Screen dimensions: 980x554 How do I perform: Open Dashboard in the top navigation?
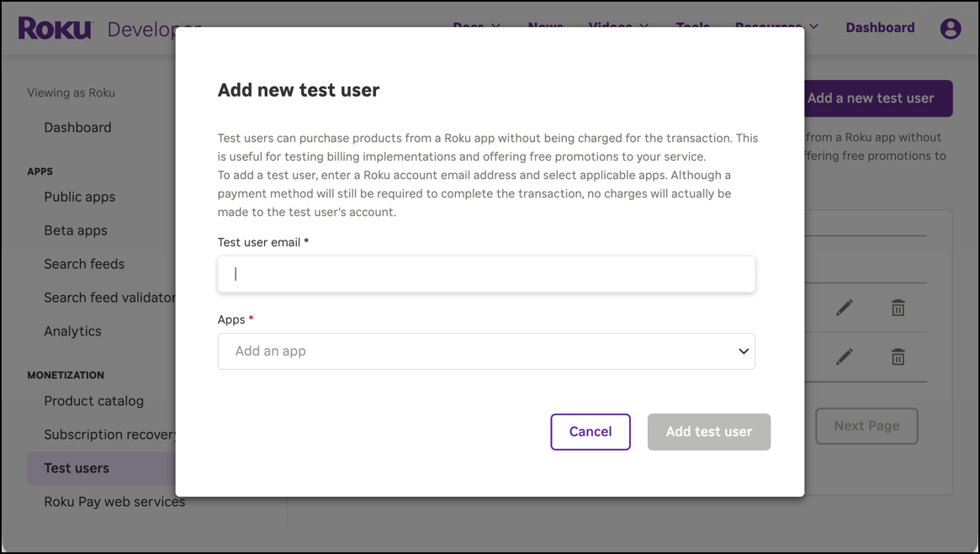pos(880,28)
